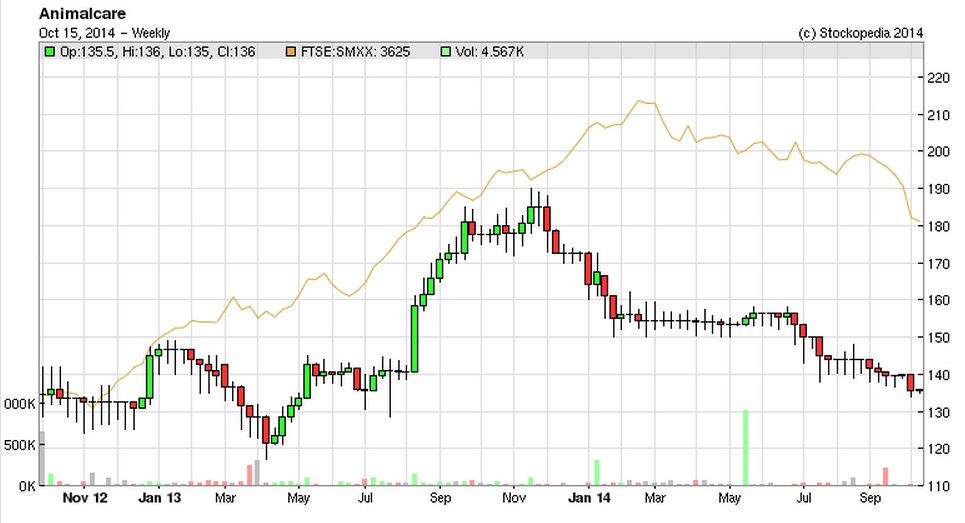Screen dimensions: 965x523
Task: Click the 'Op:135.5, Hi:136, Lo:135, Cl:136' legend text
Action: pyautogui.click(x=158, y=52)
